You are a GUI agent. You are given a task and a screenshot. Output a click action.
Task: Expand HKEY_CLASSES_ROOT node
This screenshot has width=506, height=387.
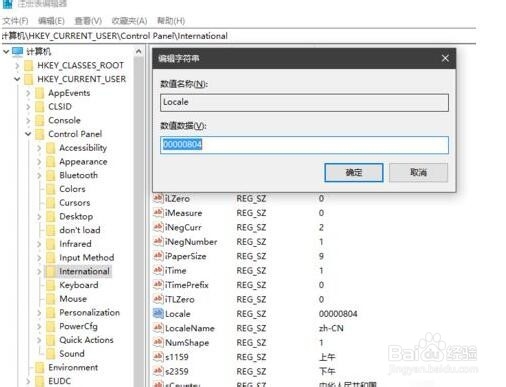(x=17, y=66)
